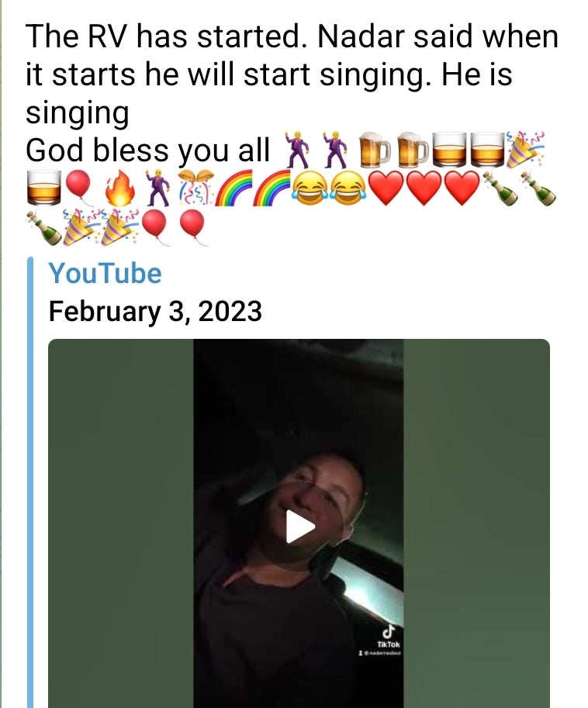The width and height of the screenshot is (588, 708).
Task: Click the whisky glass starting the second emoji row
Action: pyautogui.click(x=43, y=188)
